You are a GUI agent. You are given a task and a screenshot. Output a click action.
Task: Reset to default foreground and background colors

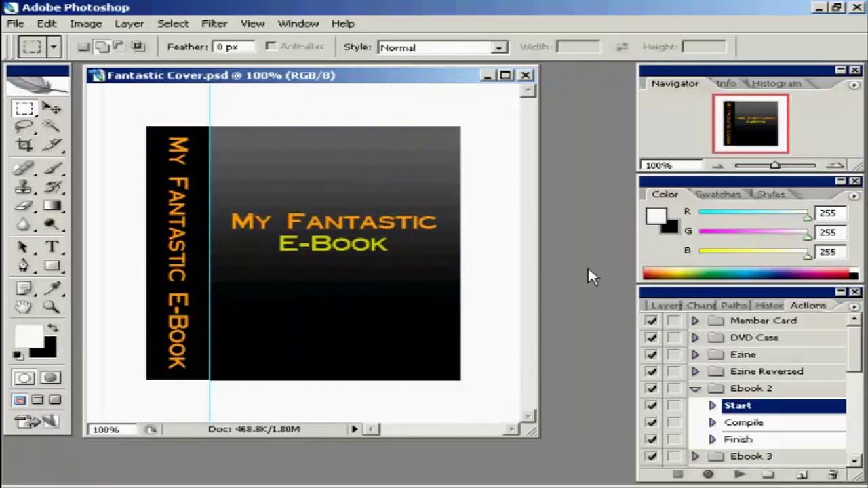point(18,354)
